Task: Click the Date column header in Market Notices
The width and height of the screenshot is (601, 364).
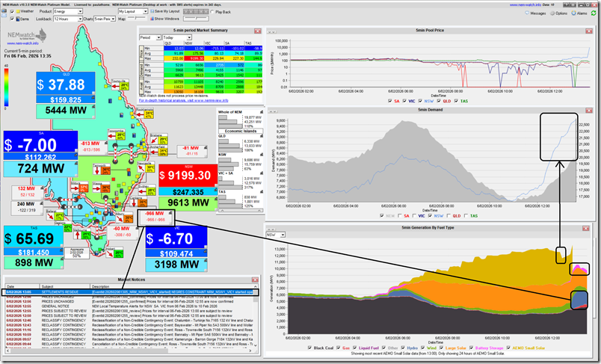Action: coord(22,286)
